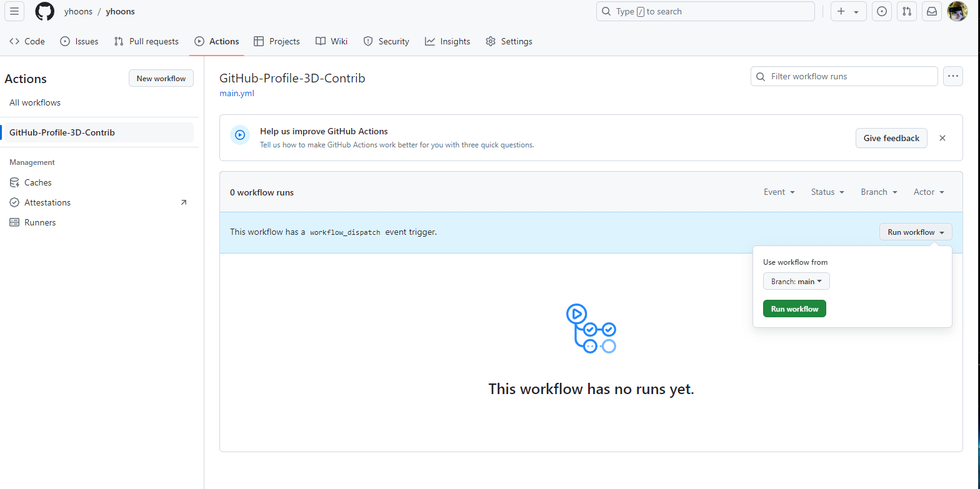Open the yhoons repository name link
This screenshot has width=980, height=489.
tap(120, 11)
